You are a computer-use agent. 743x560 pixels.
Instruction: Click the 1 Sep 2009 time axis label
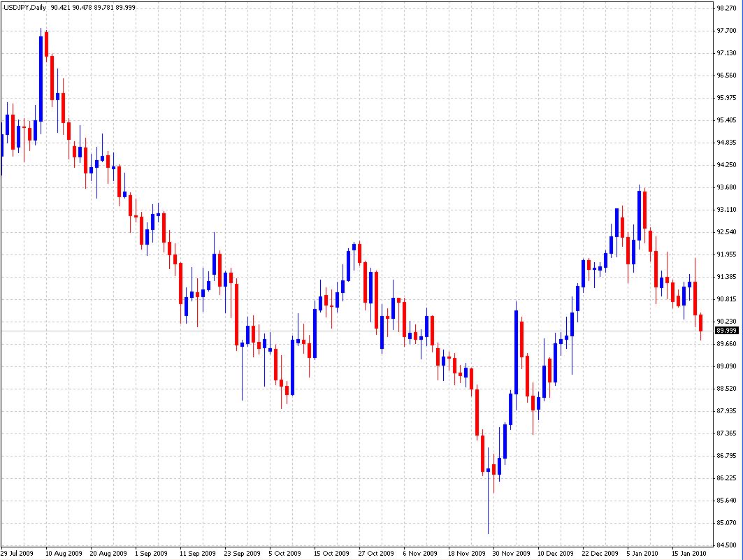click(151, 553)
